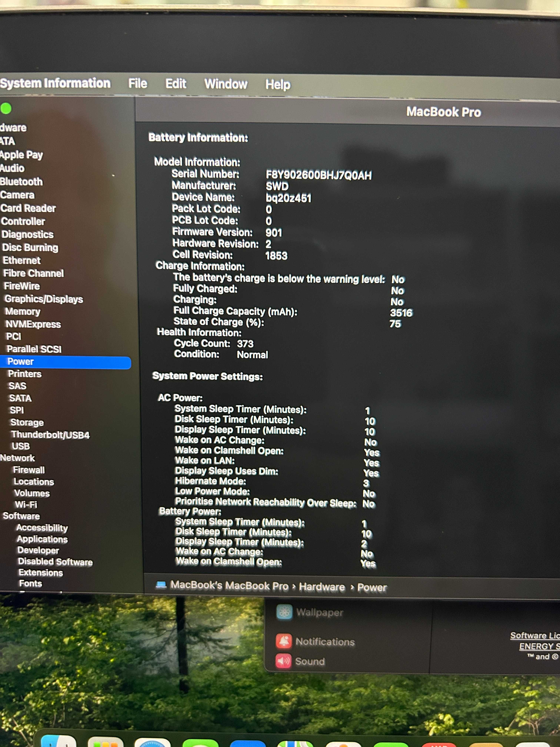This screenshot has width=560, height=747.
Task: Click Power in the path bar
Action: [x=372, y=588]
